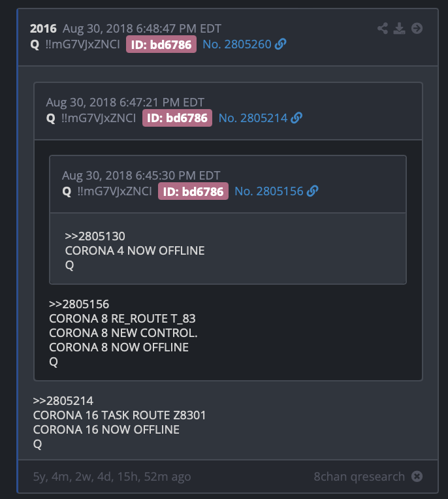Follow the >>2805156 reply reference
The image size is (448, 499).
pyautogui.click(x=79, y=304)
